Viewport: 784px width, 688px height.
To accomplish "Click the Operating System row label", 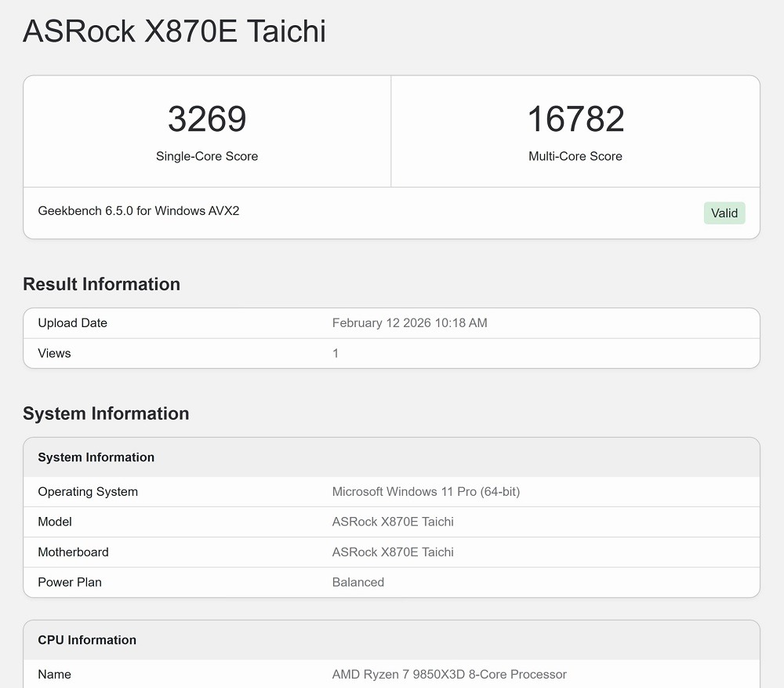I will [88, 492].
